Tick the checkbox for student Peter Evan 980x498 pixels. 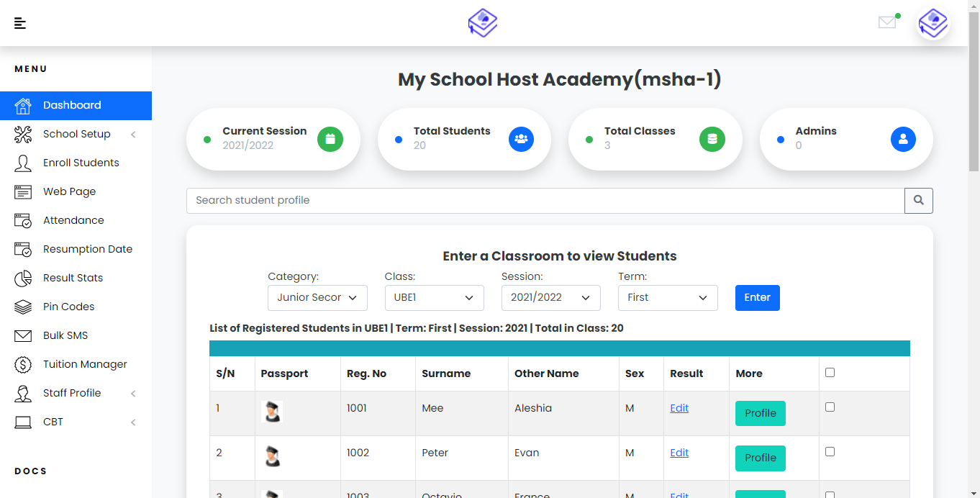pos(830,452)
